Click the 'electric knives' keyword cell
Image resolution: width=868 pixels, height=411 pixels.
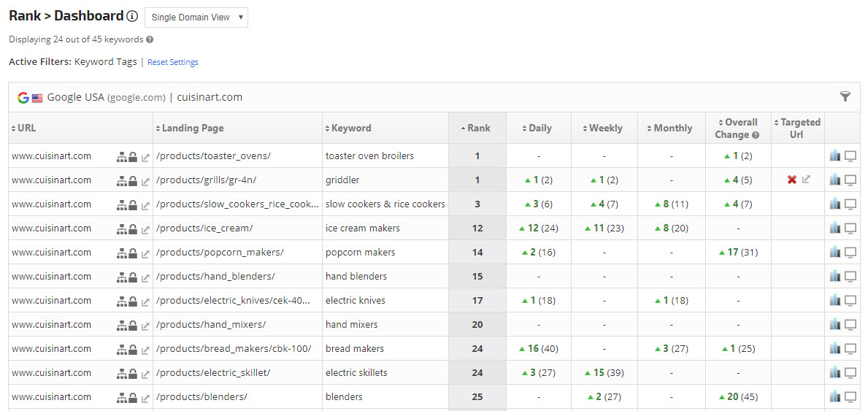click(356, 301)
